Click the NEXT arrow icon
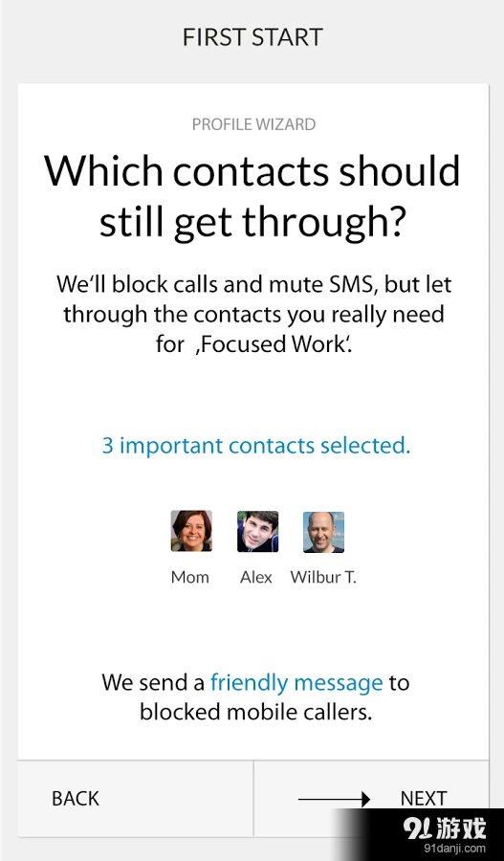This screenshot has height=861, width=504. coord(335,799)
